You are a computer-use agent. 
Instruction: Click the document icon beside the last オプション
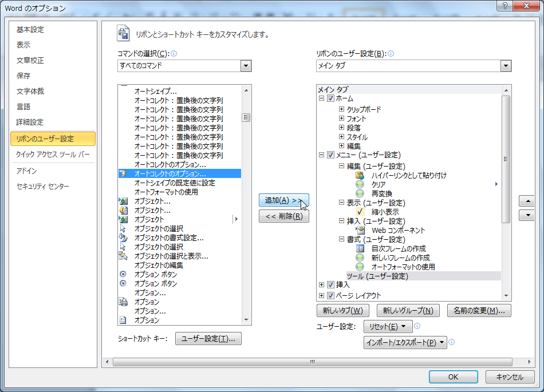[123, 320]
